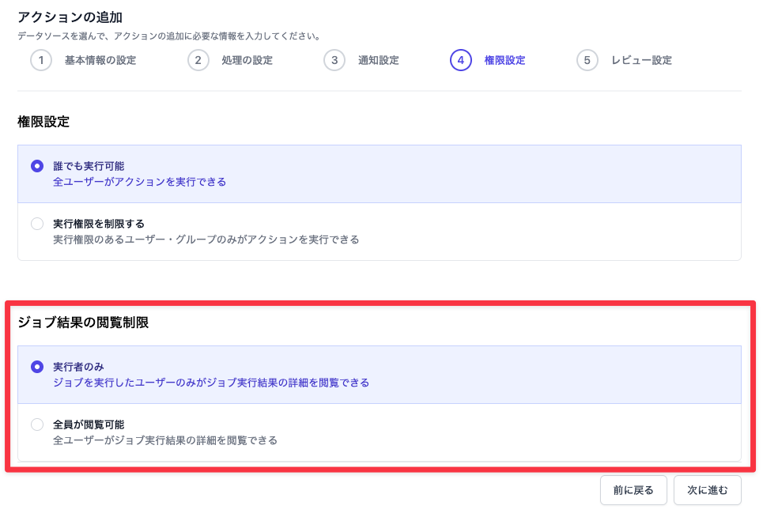
Task: Open the 通知設定 step label
Action: point(377,60)
